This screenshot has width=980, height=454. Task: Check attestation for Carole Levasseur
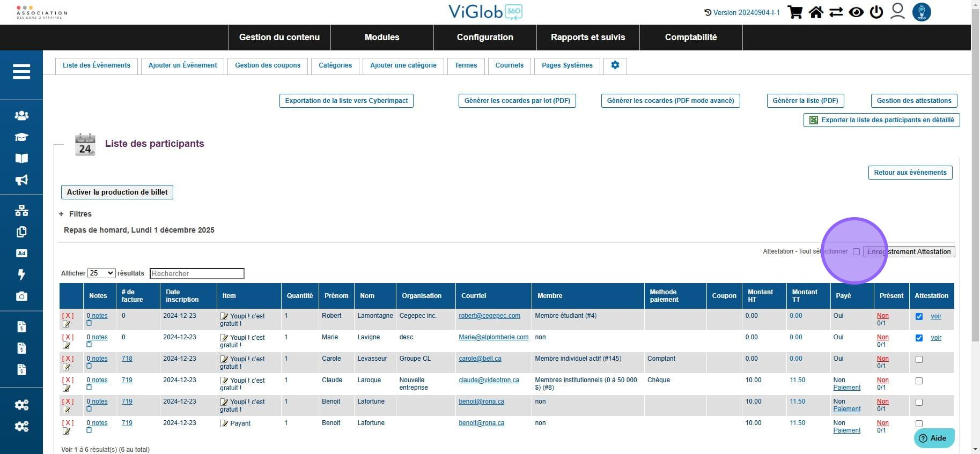point(919,359)
